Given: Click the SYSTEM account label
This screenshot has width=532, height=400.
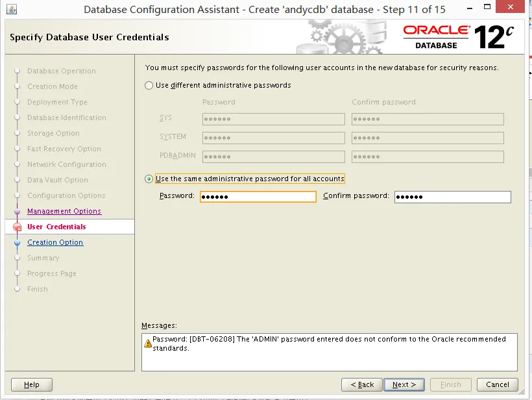Looking at the screenshot, I should 173,136.
